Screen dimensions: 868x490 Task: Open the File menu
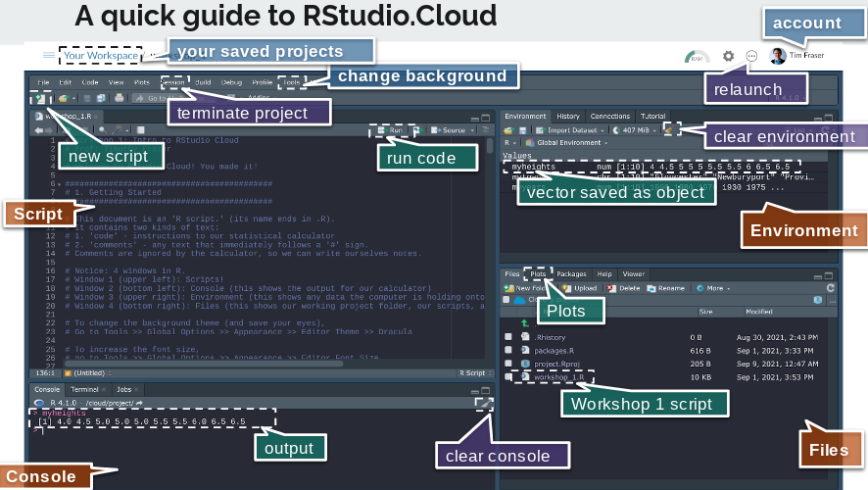click(43, 82)
